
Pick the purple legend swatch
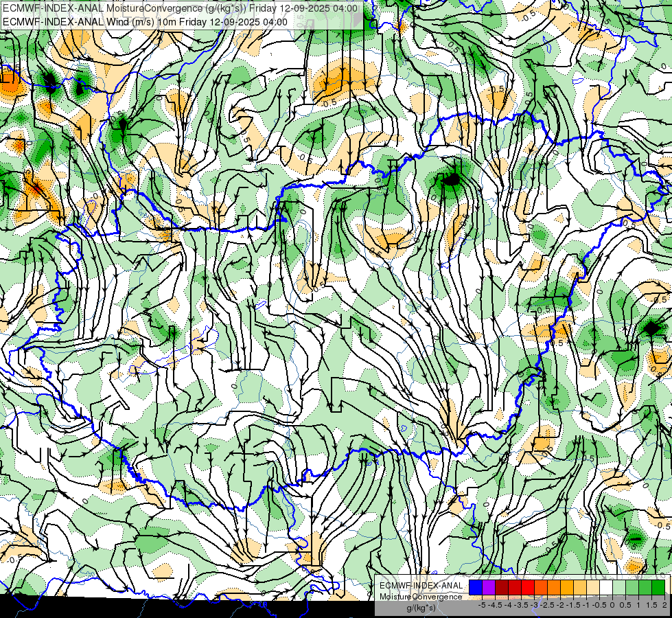(489, 587)
